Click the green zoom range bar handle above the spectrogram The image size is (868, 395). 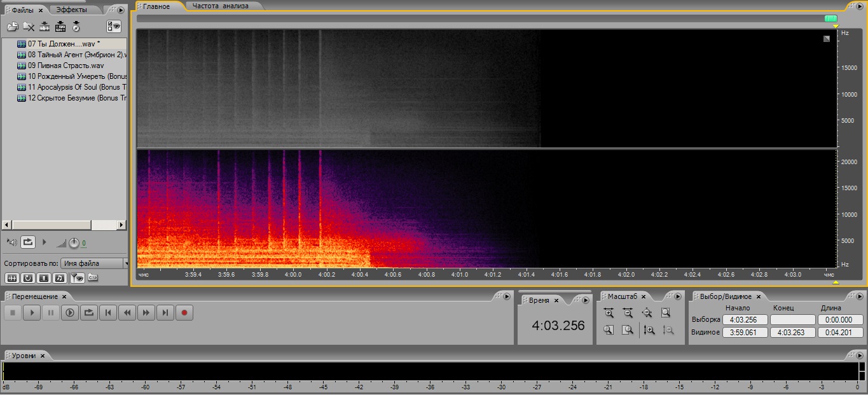point(830,18)
